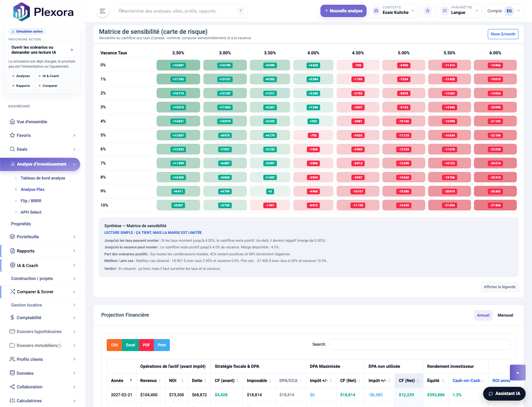Image resolution: width=532 pixels, height=407 pixels.
Task: Click inside the projection table search field
Action: point(419,344)
